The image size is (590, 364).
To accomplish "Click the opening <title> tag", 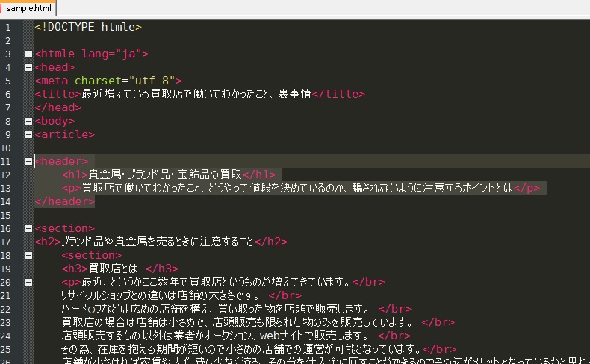I will (x=58, y=94).
